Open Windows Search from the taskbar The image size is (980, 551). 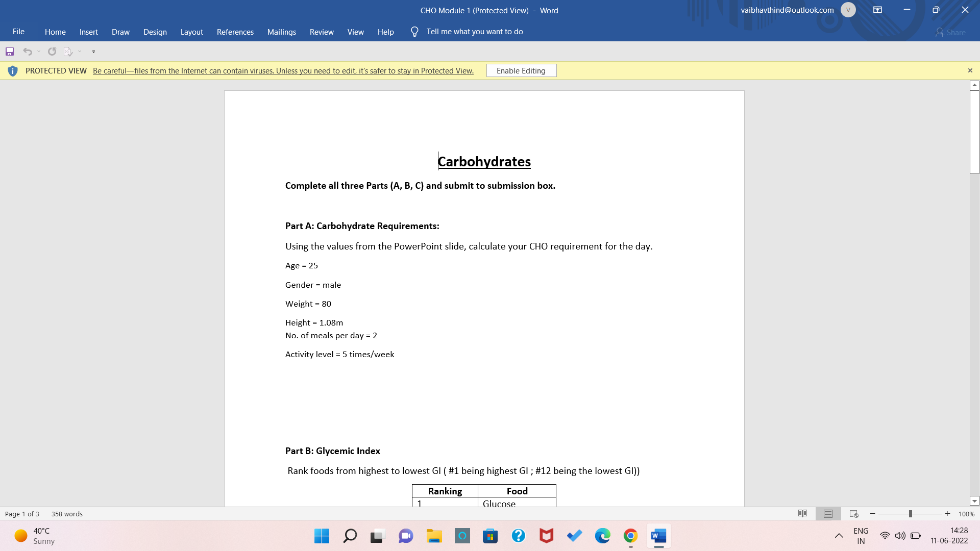point(350,536)
